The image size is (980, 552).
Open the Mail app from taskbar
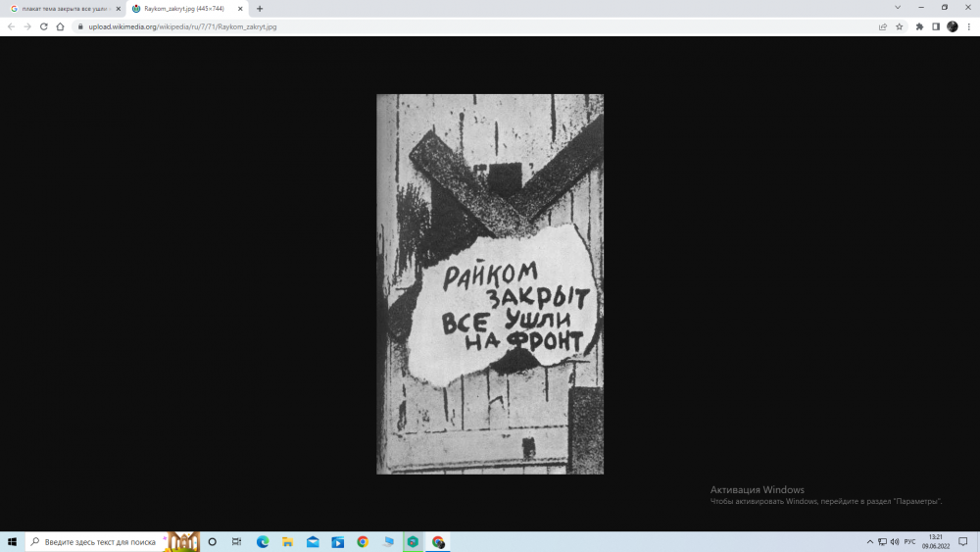pos(313,542)
